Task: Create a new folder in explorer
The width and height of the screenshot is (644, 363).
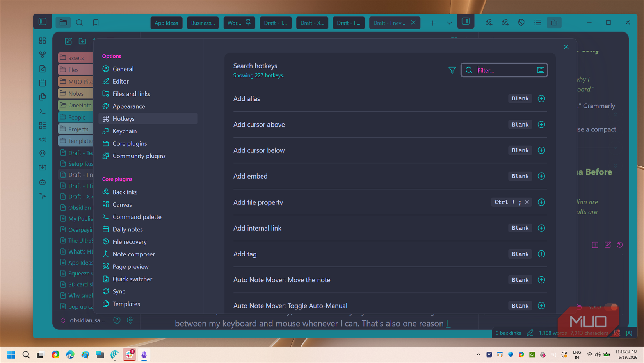Action: (x=82, y=41)
